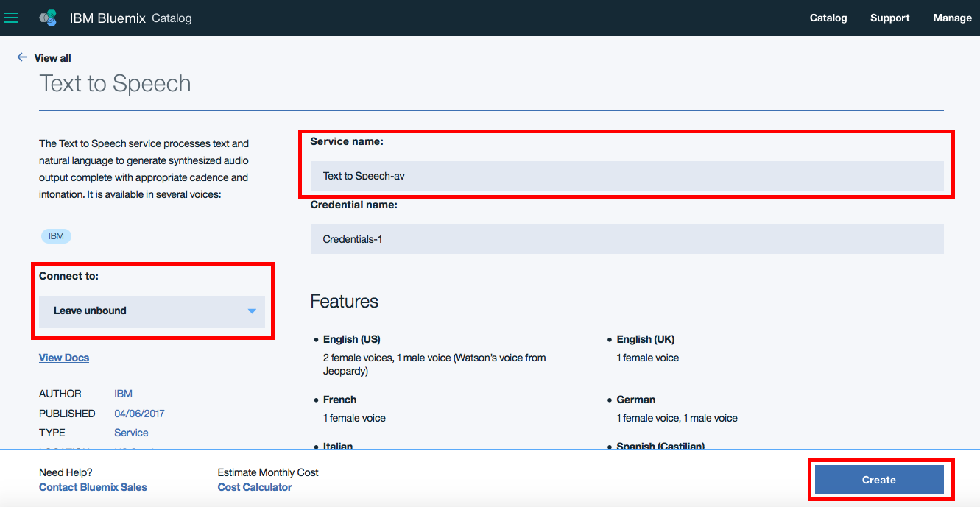Open the Support menu item
The width and height of the screenshot is (980, 507).
(x=889, y=18)
